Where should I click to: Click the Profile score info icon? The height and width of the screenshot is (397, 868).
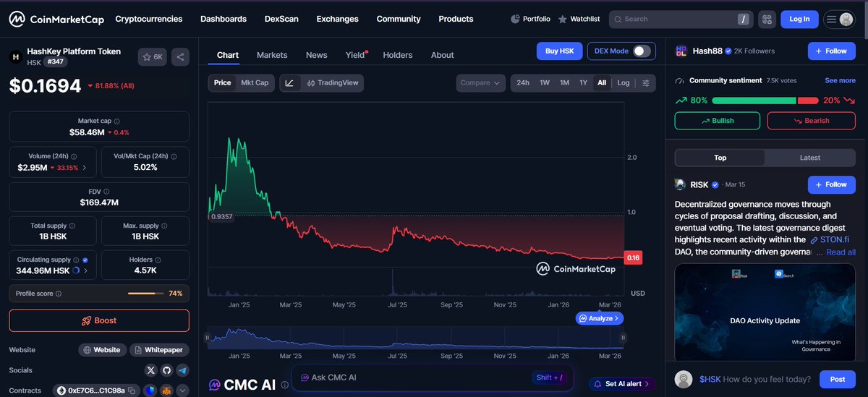[x=59, y=294]
